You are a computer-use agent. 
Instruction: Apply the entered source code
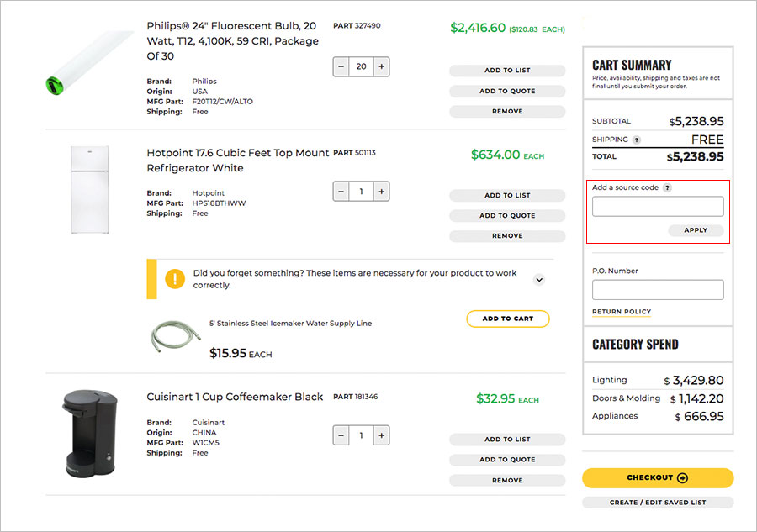[x=697, y=229]
